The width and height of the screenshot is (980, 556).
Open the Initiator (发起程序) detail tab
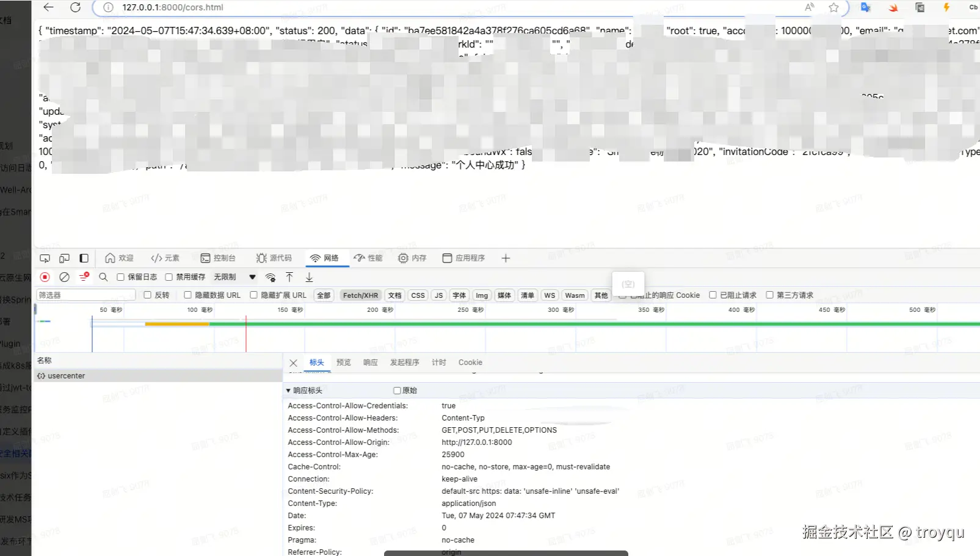(404, 363)
